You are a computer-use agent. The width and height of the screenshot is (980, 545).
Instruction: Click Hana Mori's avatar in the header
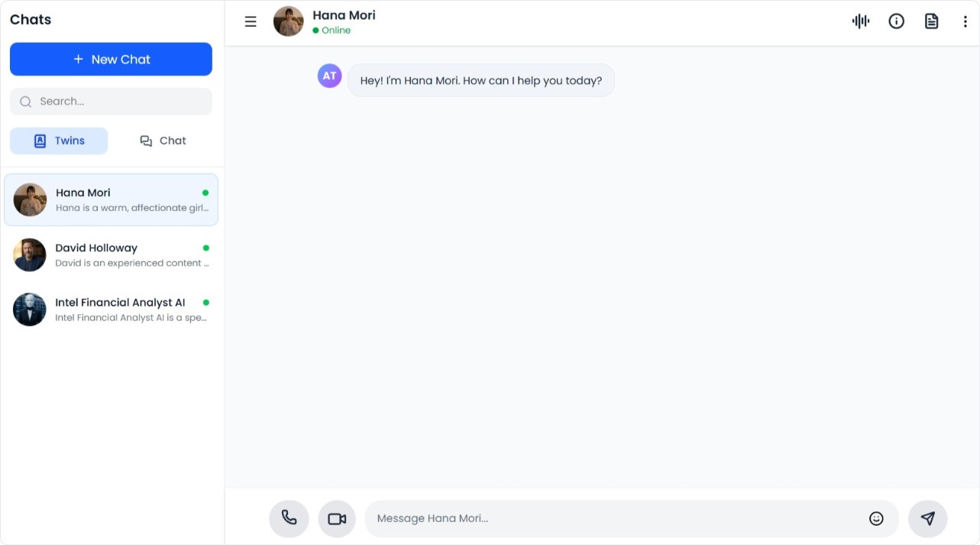click(288, 21)
